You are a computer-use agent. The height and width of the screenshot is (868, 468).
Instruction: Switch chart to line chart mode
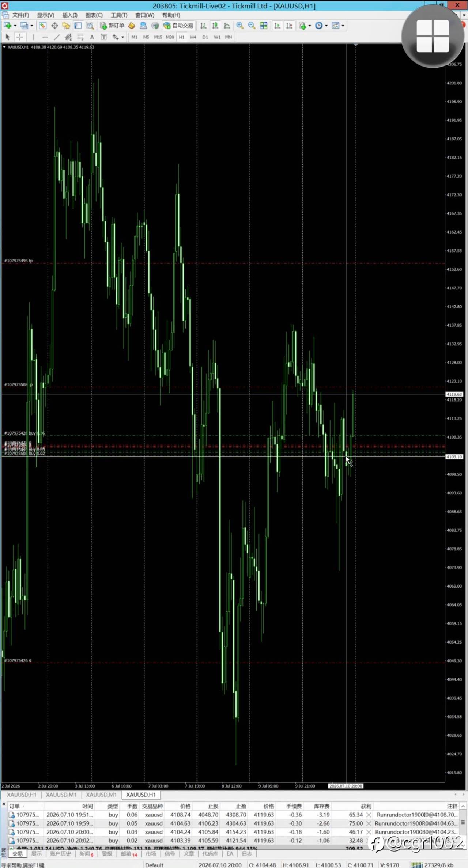coord(227,25)
